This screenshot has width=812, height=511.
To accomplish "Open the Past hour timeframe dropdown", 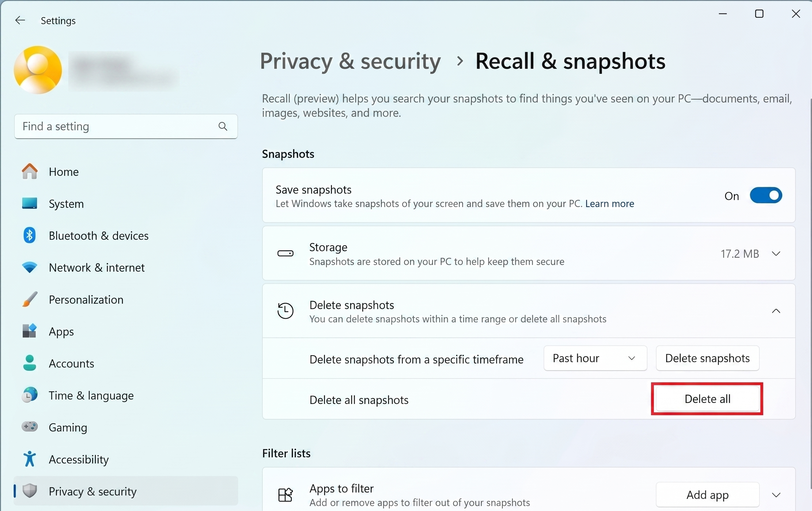I will click(x=595, y=358).
